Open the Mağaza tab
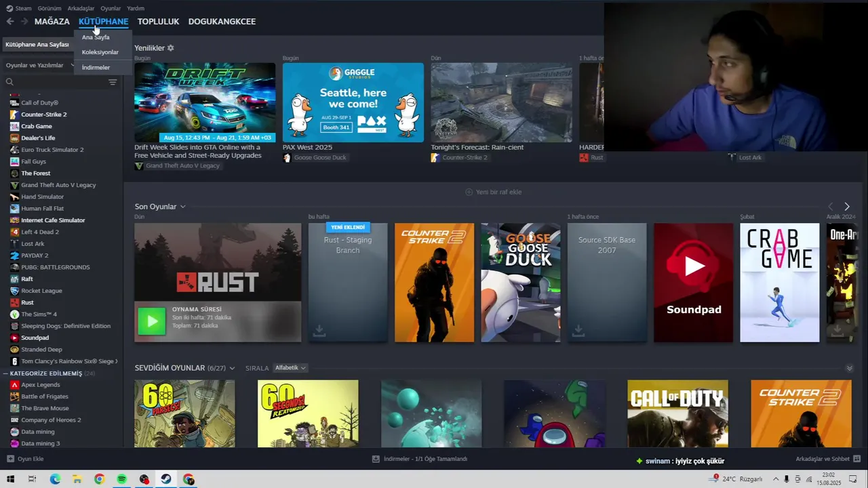This screenshot has width=868, height=488. 52,22
